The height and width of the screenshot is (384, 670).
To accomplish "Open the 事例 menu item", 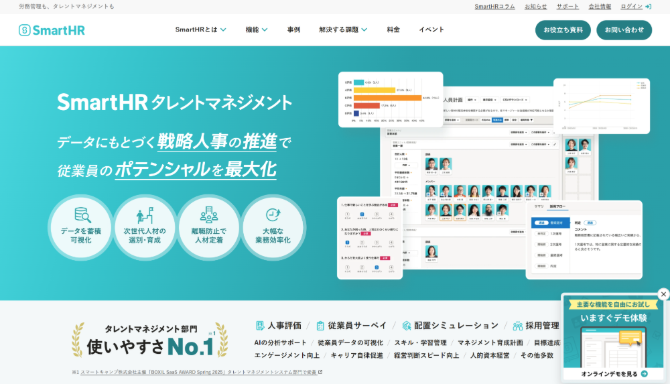I will point(294,29).
